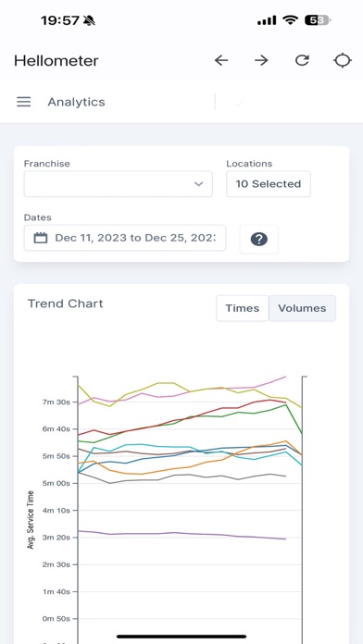Viewport: 363px width, 644px height.
Task: Click the purple line near 3m 20s
Action: point(181,534)
